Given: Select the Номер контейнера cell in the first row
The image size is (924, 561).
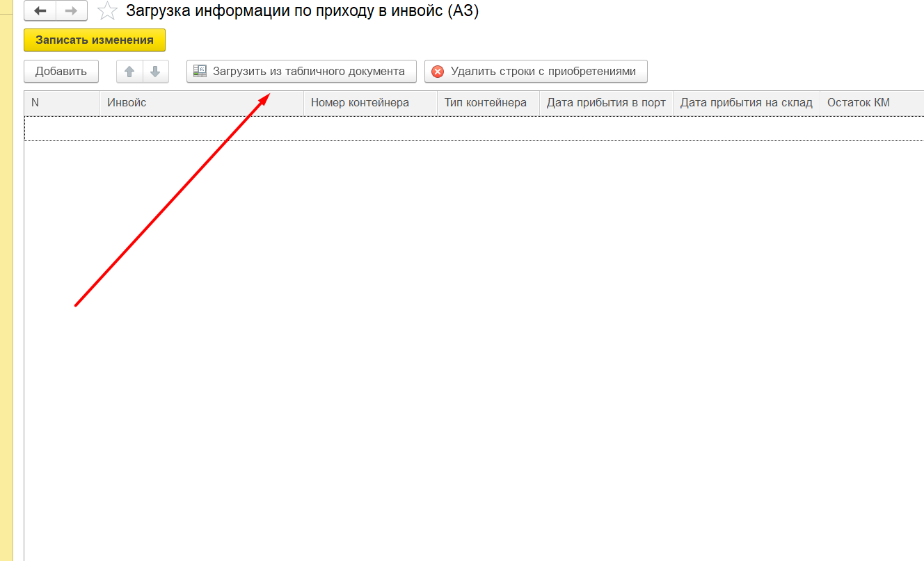Looking at the screenshot, I should (369, 129).
